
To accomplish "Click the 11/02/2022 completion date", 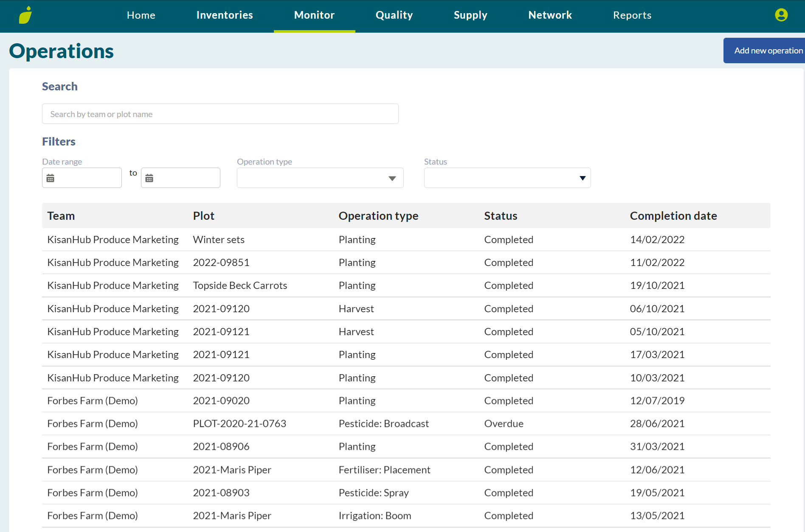I will pyautogui.click(x=657, y=263).
